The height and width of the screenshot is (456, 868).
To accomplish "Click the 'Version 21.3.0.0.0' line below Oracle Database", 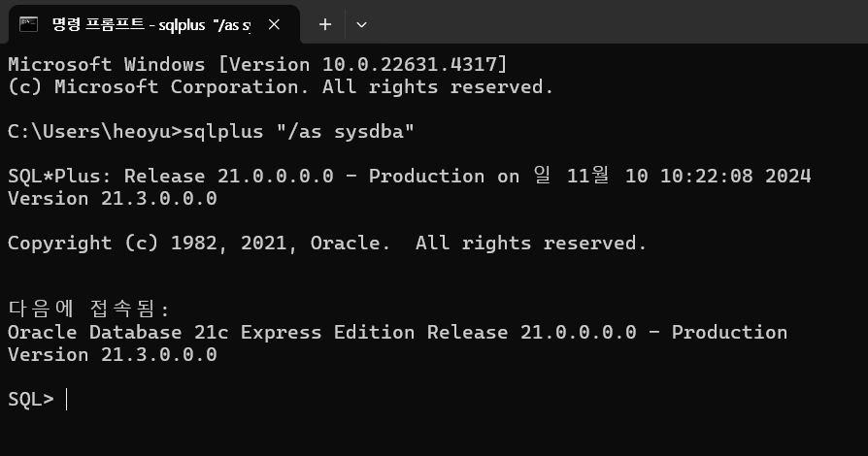I will (113, 355).
